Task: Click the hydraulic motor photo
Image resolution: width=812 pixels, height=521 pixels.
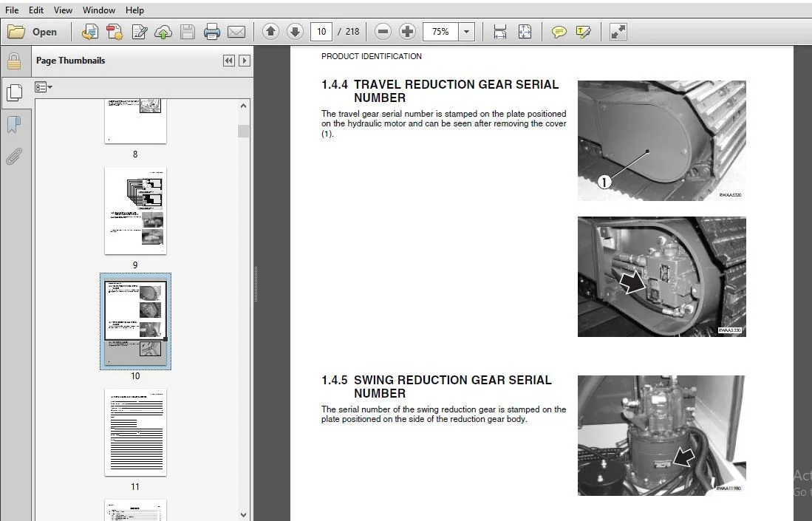Action: pyautogui.click(x=662, y=276)
